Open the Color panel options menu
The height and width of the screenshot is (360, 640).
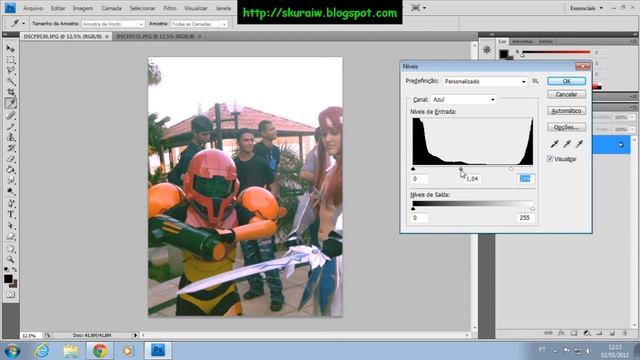click(x=633, y=42)
